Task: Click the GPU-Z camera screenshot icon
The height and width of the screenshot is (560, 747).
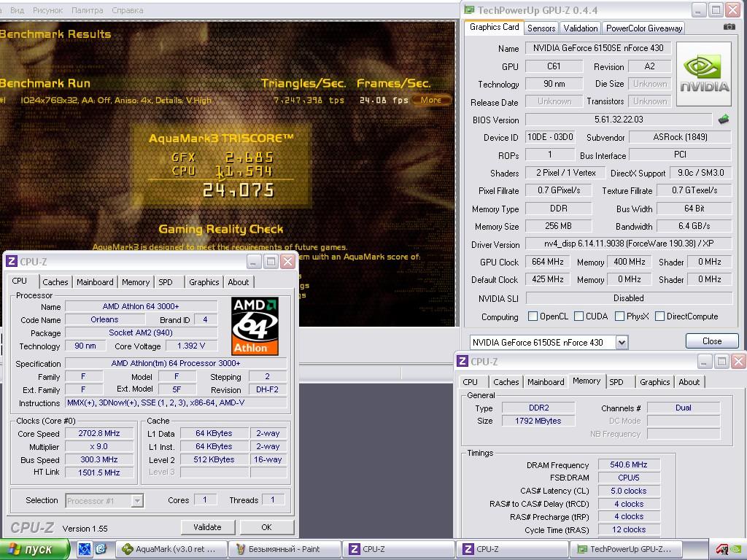Action: coord(729,27)
